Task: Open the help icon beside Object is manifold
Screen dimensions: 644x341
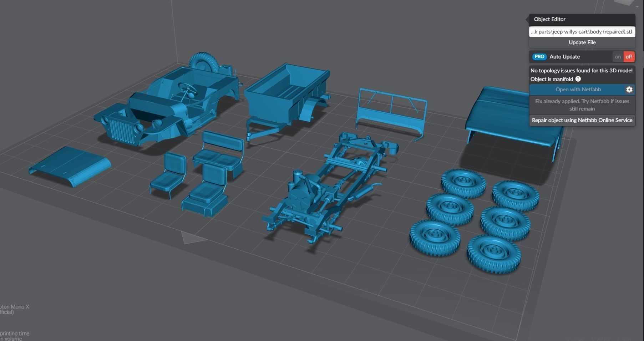Action: click(x=578, y=79)
